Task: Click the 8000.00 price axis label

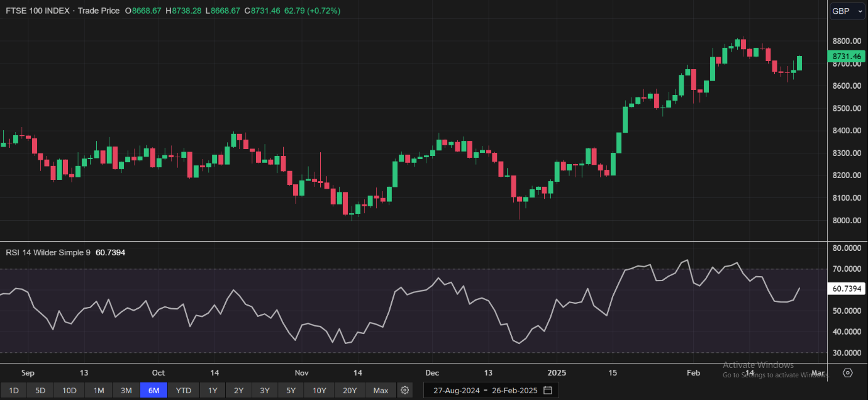Action: [x=846, y=220]
